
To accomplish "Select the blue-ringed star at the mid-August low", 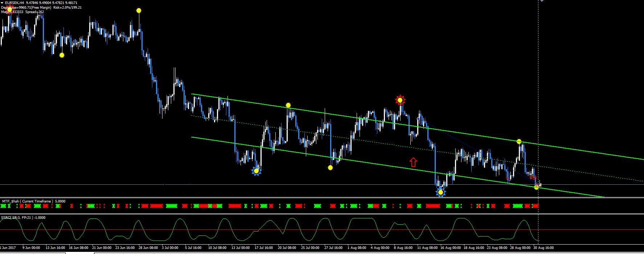I will [440, 192].
